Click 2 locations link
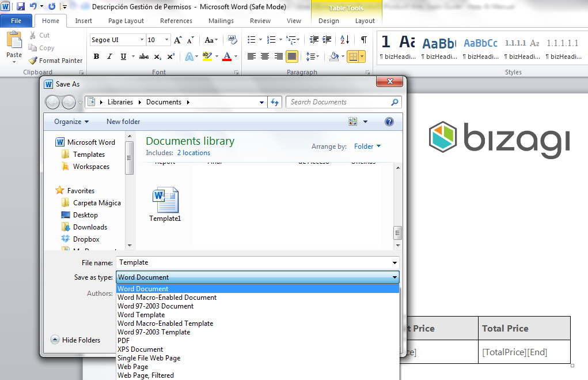Viewport: 588px width, 380px height. pyautogui.click(x=194, y=153)
